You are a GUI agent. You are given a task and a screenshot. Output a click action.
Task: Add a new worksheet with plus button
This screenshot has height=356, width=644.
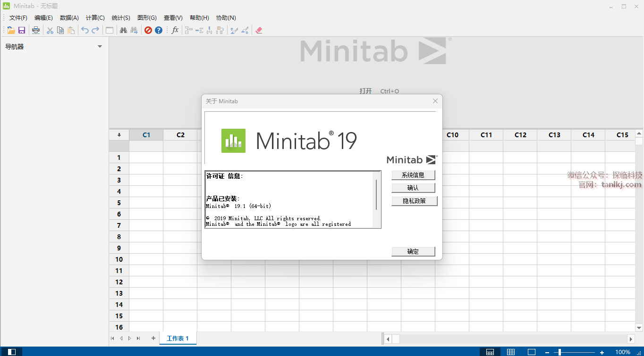(153, 338)
